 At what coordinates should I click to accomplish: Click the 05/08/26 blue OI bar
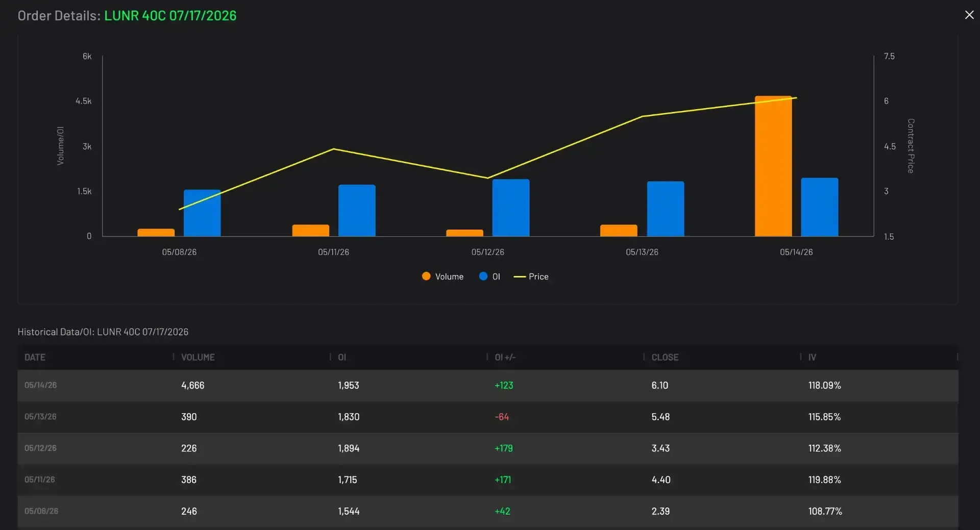(202, 213)
